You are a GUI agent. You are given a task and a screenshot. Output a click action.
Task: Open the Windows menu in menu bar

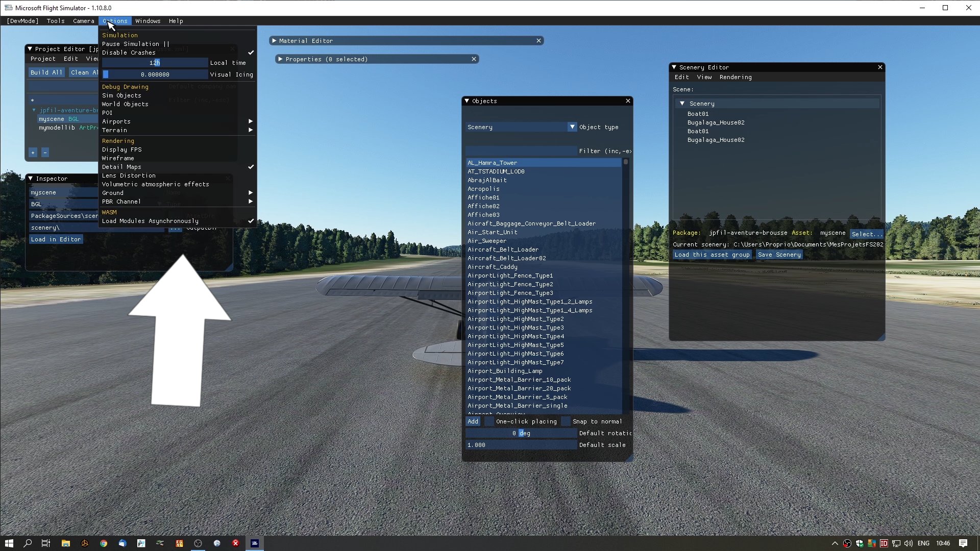pyautogui.click(x=148, y=21)
